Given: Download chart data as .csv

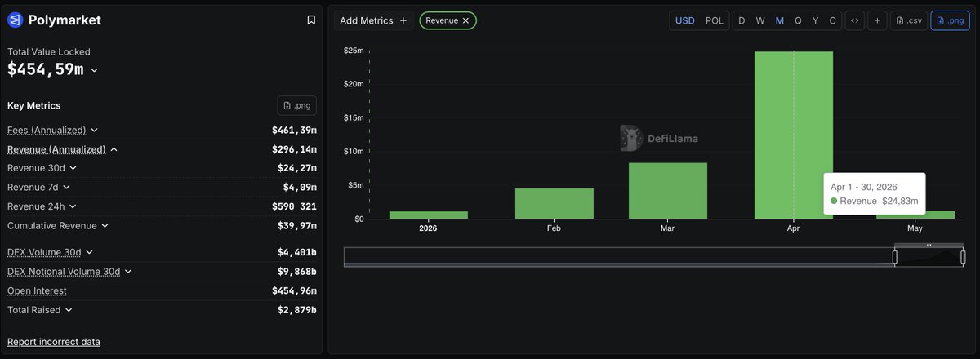Looking at the screenshot, I should click(x=908, y=20).
